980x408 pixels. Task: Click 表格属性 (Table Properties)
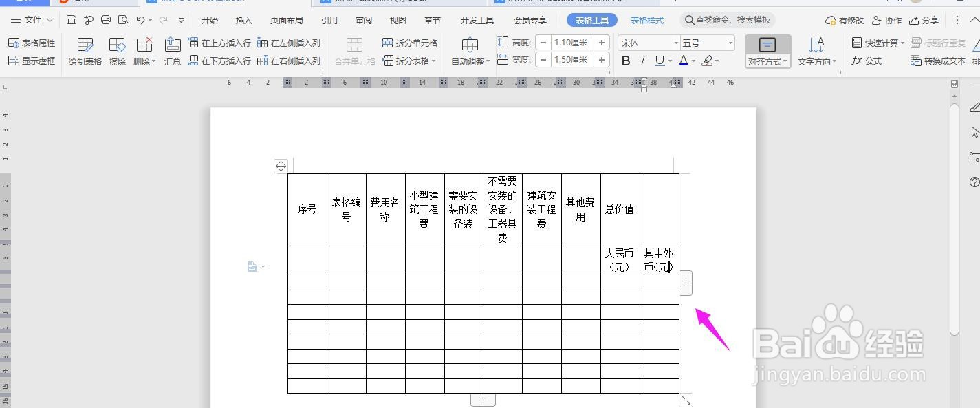(x=32, y=42)
